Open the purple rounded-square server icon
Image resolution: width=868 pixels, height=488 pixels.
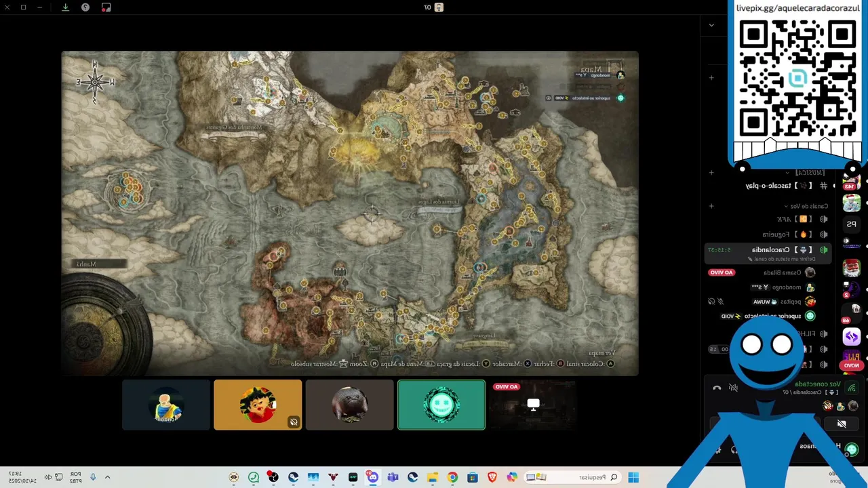852,336
